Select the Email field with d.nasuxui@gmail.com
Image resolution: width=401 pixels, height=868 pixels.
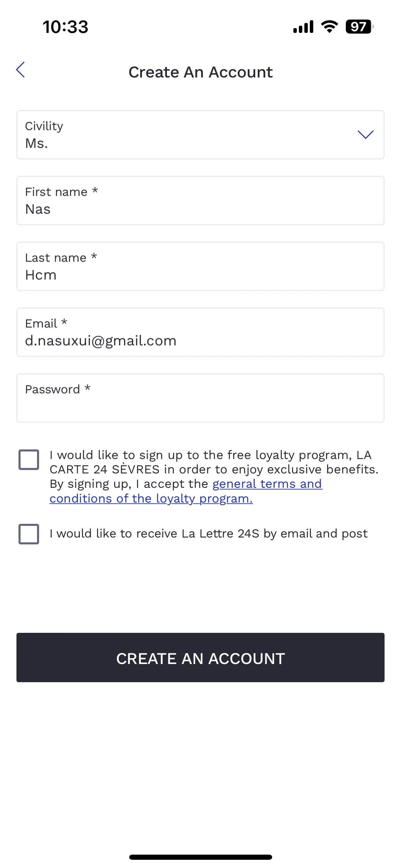pos(200,332)
